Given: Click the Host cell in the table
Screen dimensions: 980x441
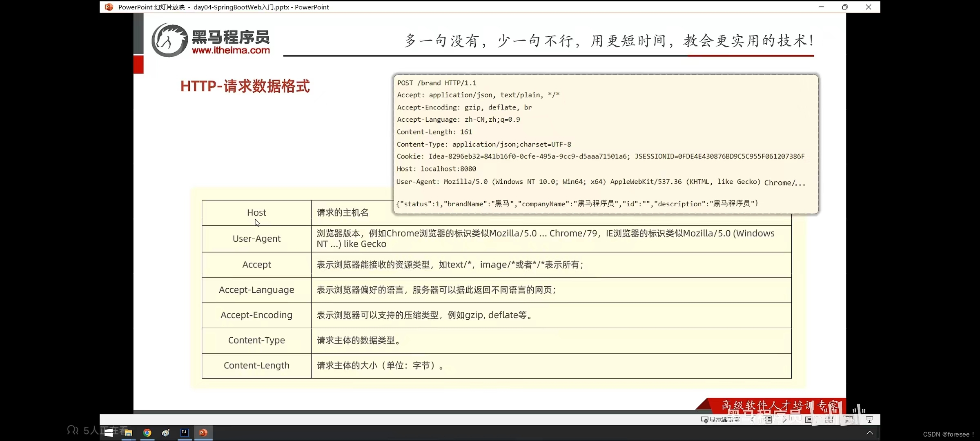Looking at the screenshot, I should coord(256,212).
